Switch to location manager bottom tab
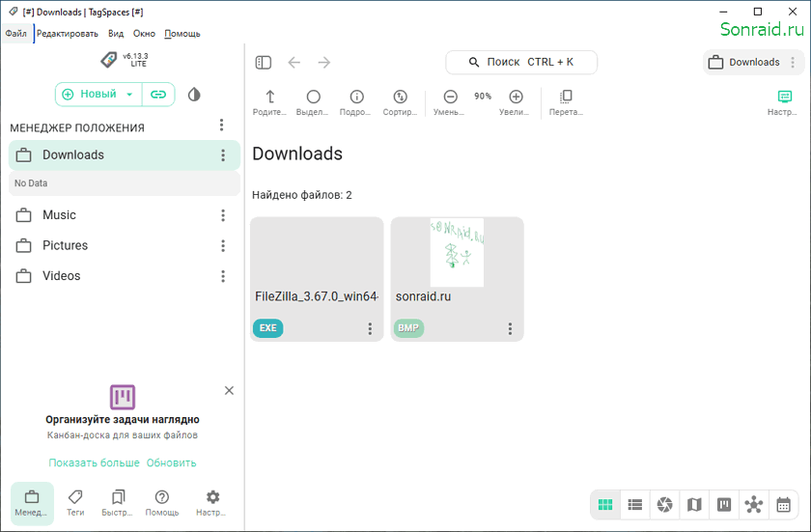The height and width of the screenshot is (532, 811). (32, 504)
